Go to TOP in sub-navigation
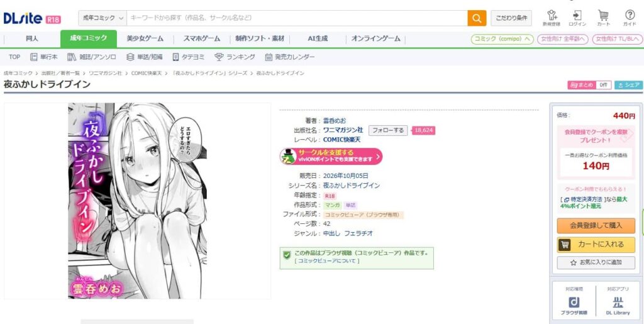Screen dimensions: 644x324 coord(14,57)
